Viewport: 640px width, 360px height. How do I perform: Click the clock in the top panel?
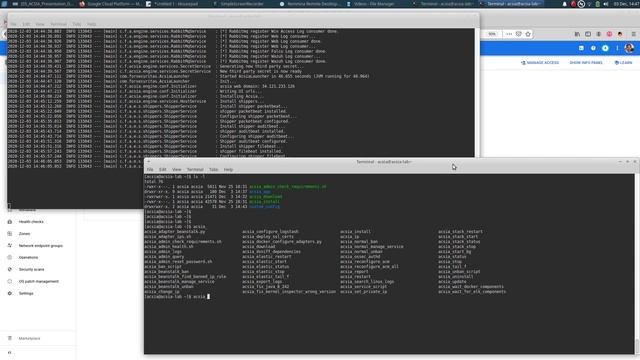[x=626, y=4]
